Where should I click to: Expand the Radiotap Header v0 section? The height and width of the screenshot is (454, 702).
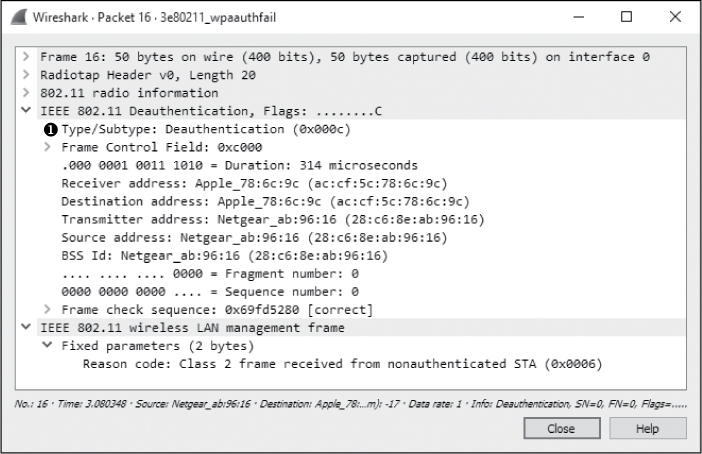click(26, 75)
